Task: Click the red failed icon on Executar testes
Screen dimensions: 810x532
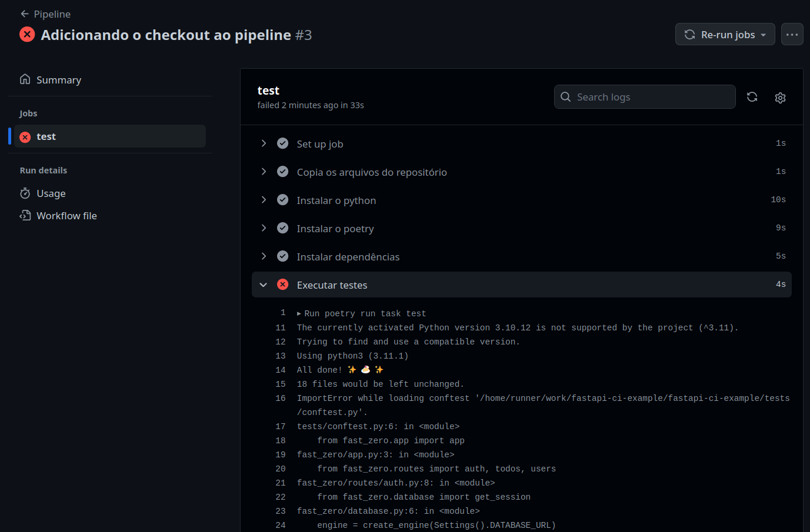Action: [283, 285]
